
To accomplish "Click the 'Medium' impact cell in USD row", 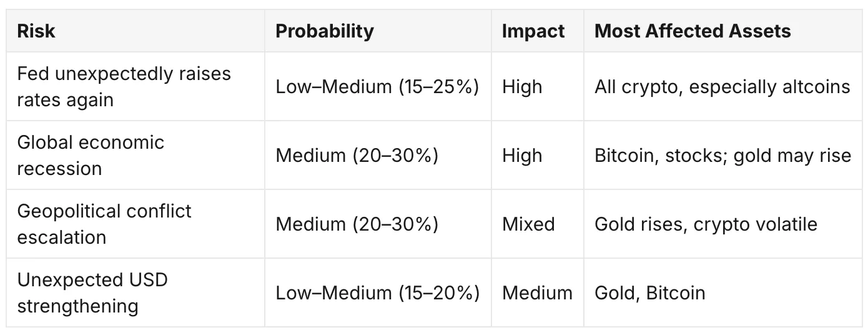I will coord(538,292).
